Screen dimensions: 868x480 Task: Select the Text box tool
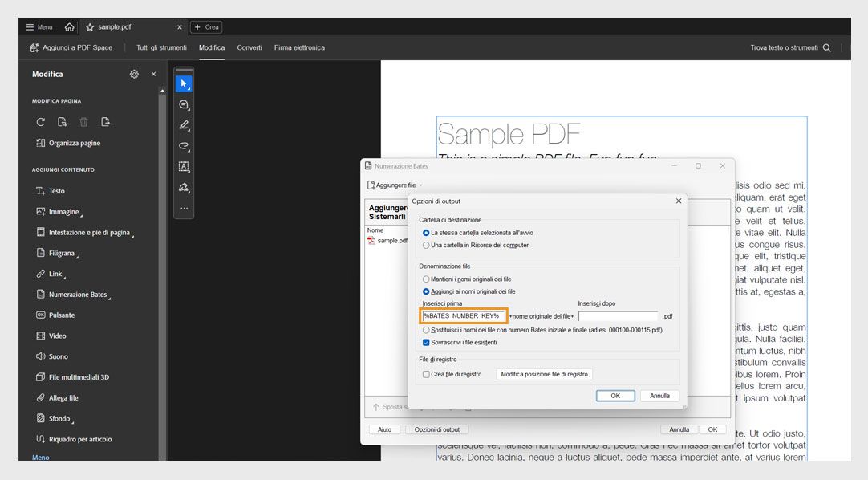tap(184, 167)
